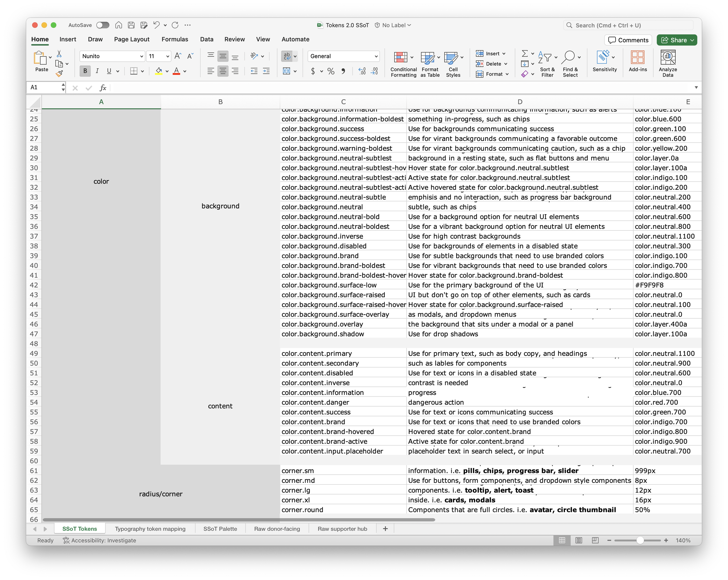
Task: Click the Increase Indent icon
Action: coord(266,71)
